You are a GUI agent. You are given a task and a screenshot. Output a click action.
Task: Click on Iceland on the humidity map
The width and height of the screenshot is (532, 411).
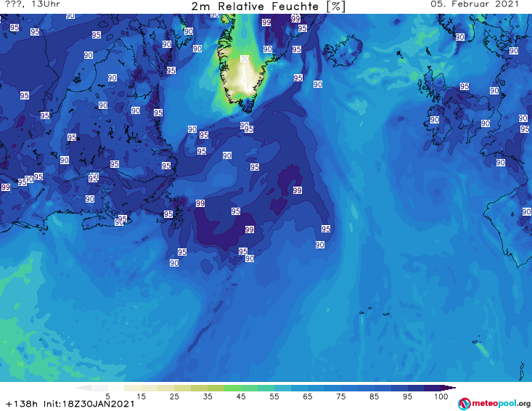point(343,51)
